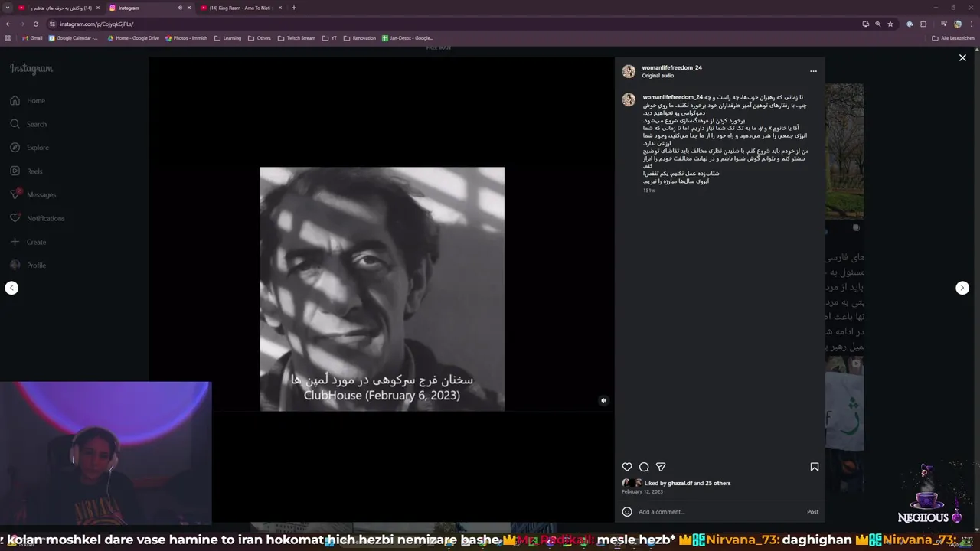Open Explore in Instagram sidebar
This screenshot has width=980, height=551.
coord(29,148)
